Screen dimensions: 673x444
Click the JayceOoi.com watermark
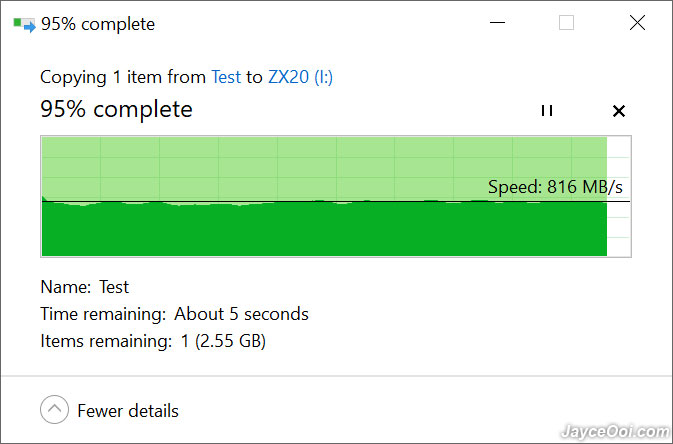coord(615,431)
